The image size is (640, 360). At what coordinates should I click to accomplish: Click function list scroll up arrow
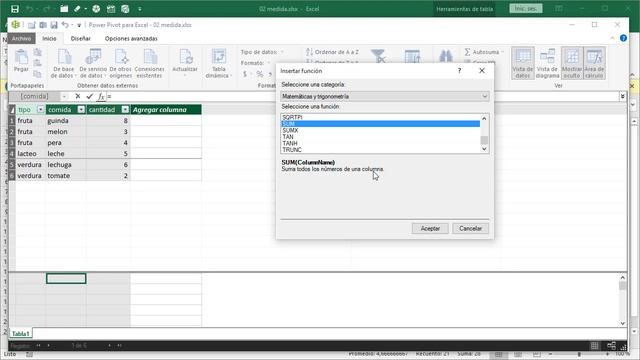coord(484,118)
